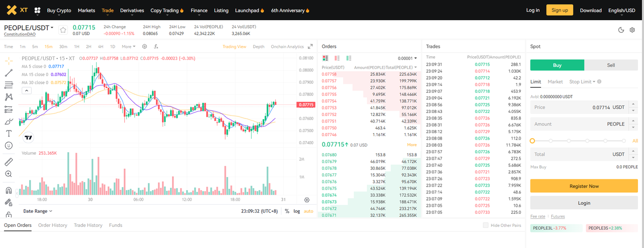
Task: Select the 15m timeframe
Action: (x=48, y=46)
